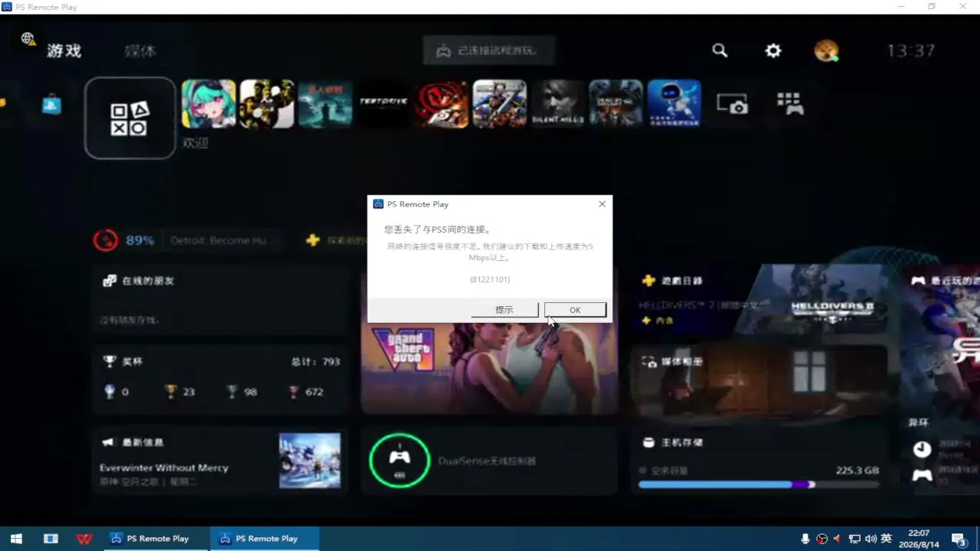The image size is (980, 551).
Task: Open the Grand Theft Auto VI banner
Action: (489, 344)
